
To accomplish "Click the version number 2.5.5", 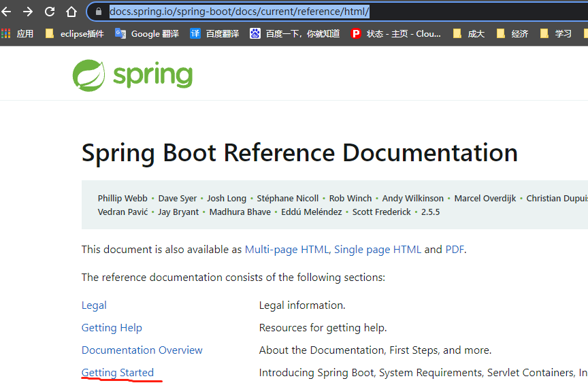I will [431, 212].
